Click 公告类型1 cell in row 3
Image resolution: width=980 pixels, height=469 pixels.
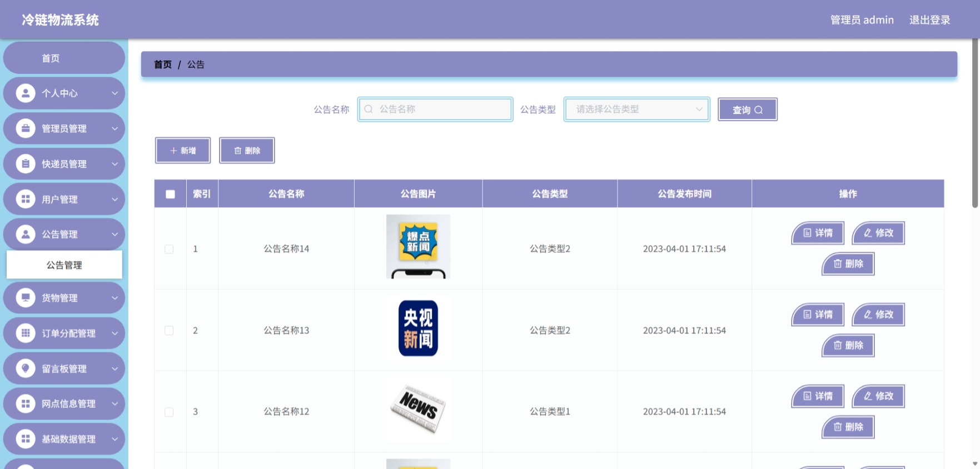pos(550,412)
